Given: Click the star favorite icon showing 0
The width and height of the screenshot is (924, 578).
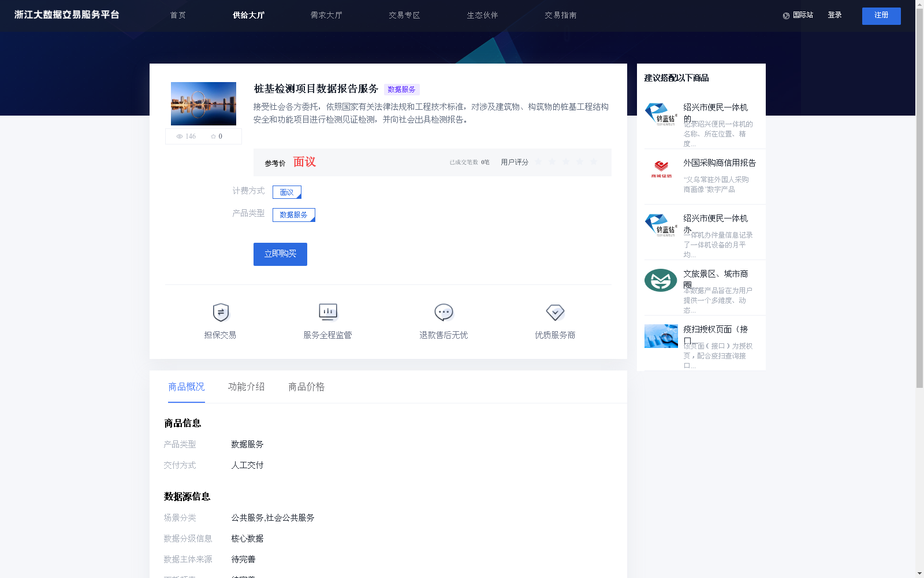Looking at the screenshot, I should click(213, 136).
